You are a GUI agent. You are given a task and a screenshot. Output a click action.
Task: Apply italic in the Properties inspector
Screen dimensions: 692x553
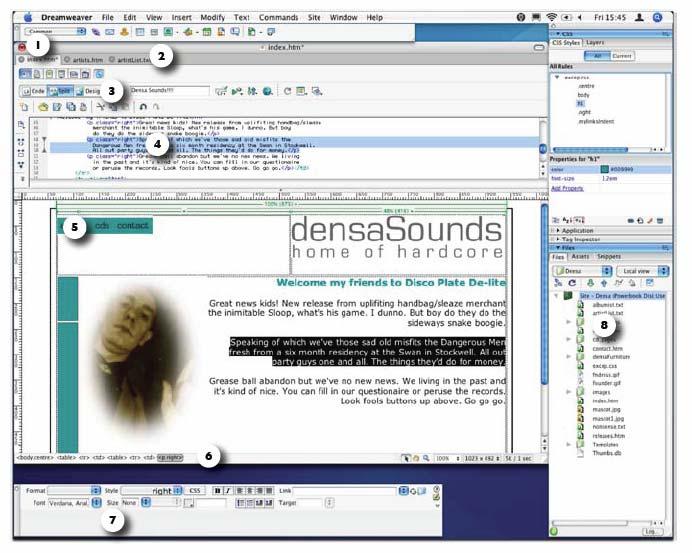(x=228, y=490)
